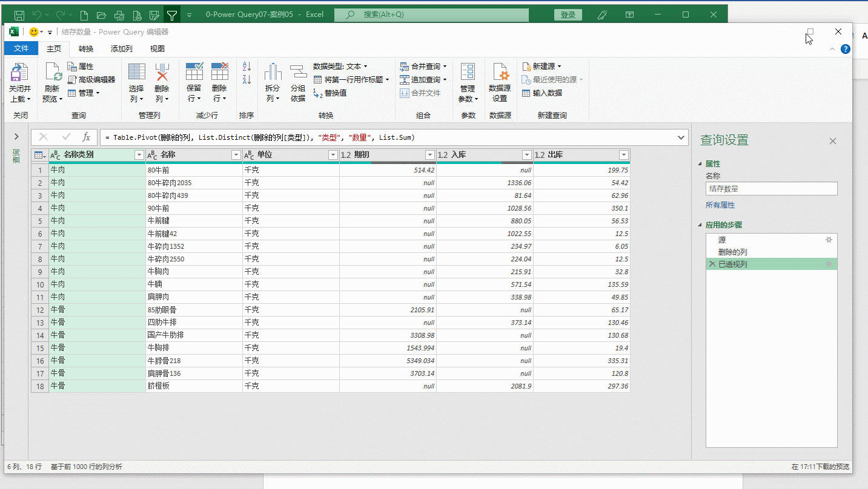Open filter dropdown of 名称类别 column
The width and height of the screenshot is (868, 489).
pyautogui.click(x=139, y=156)
